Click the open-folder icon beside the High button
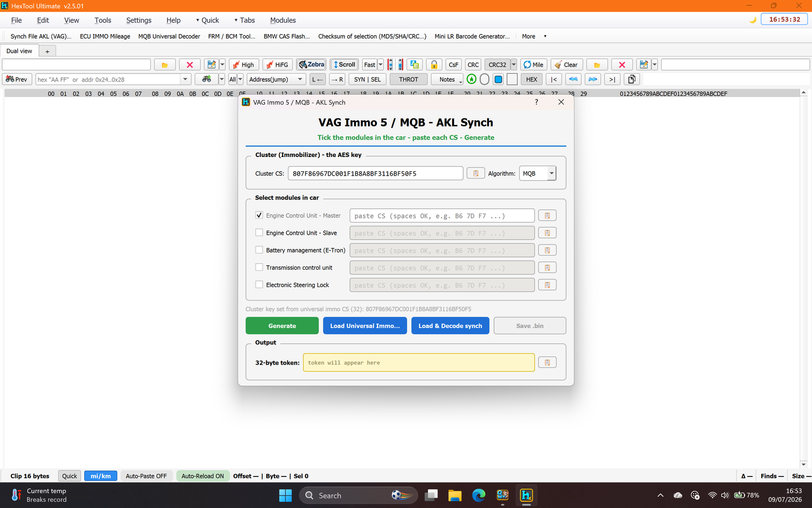The height and width of the screenshot is (508, 812). (x=164, y=65)
